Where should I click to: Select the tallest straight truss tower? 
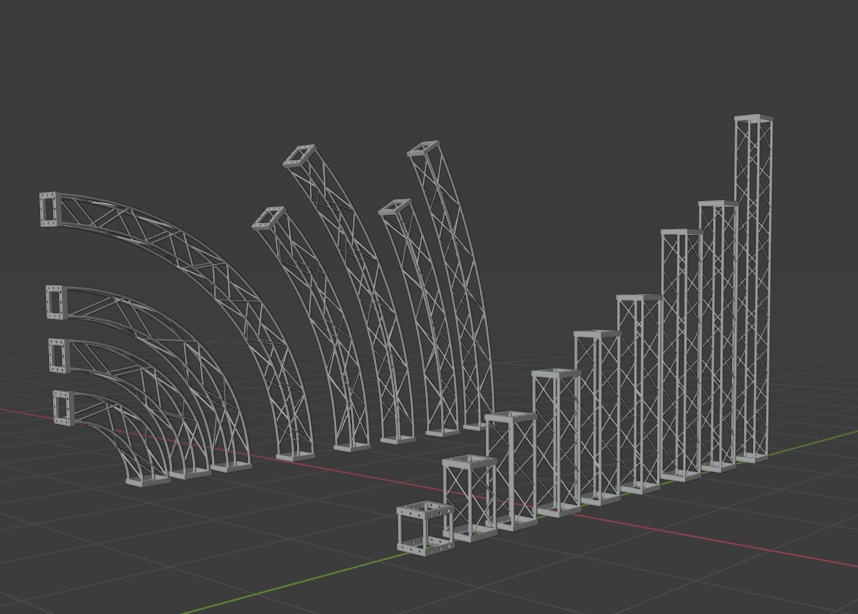click(753, 288)
